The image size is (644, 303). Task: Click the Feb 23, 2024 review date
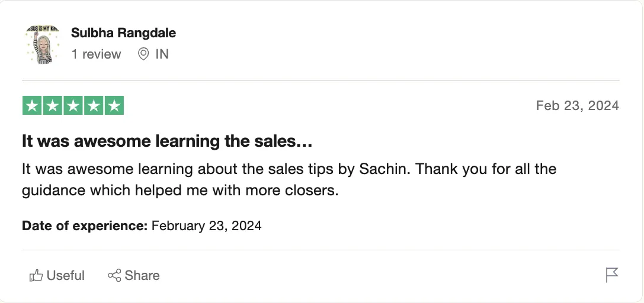[x=577, y=105]
